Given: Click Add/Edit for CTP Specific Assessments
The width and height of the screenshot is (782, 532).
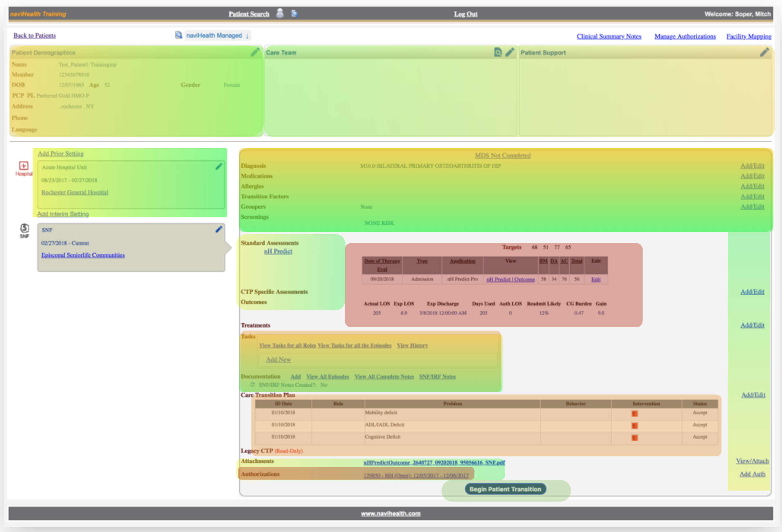Looking at the screenshot, I should click(752, 292).
